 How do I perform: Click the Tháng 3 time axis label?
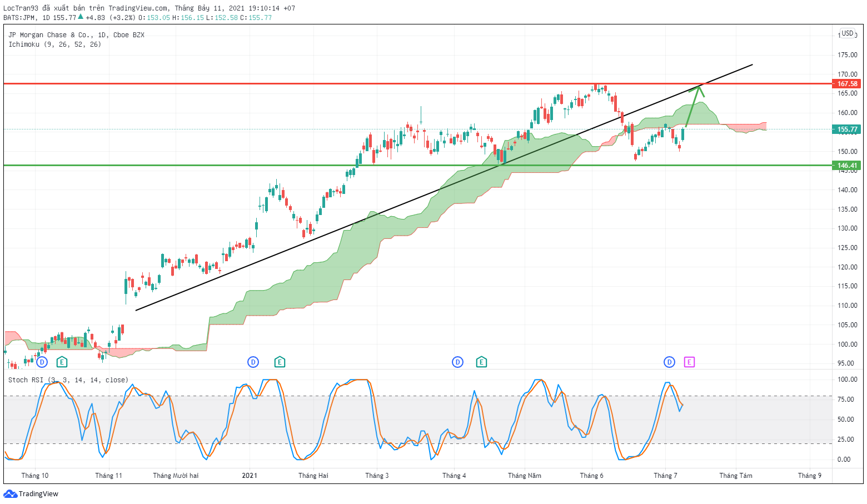[x=377, y=476]
